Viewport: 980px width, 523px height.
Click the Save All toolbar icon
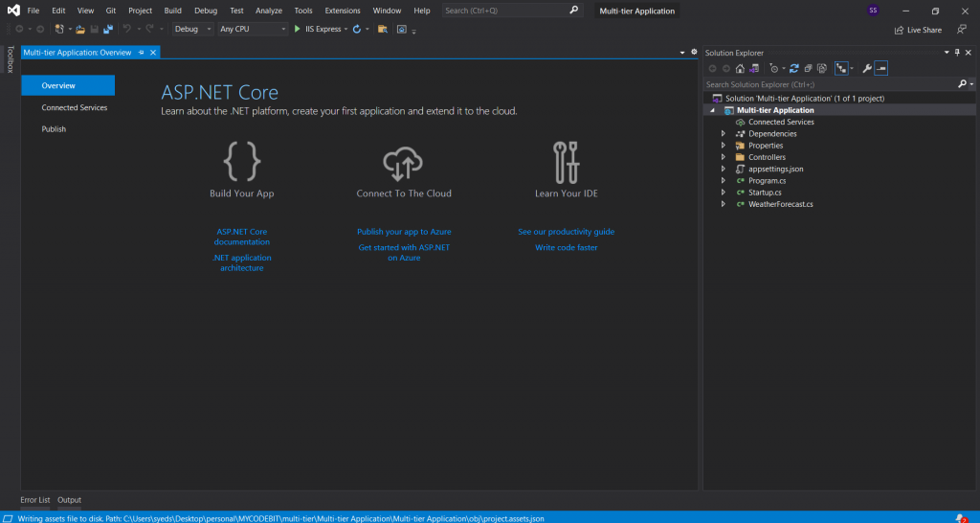(x=108, y=29)
